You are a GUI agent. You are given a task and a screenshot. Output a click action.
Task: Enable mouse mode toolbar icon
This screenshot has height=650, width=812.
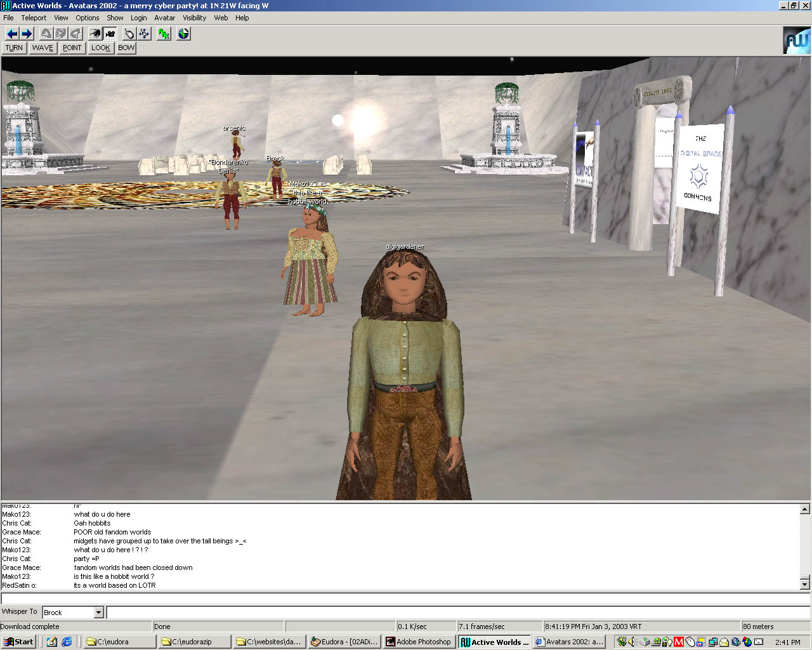(129, 34)
